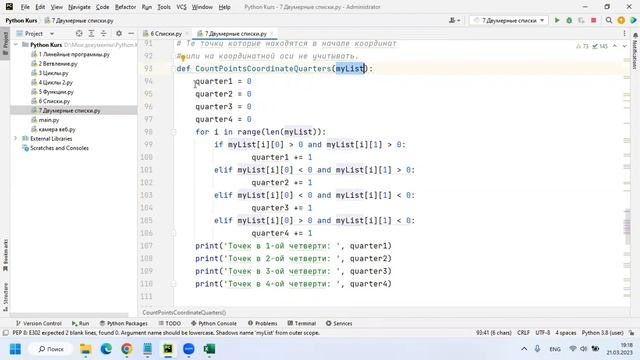
Task: Switch to PyCharm taskbar icon
Action: tap(168, 349)
